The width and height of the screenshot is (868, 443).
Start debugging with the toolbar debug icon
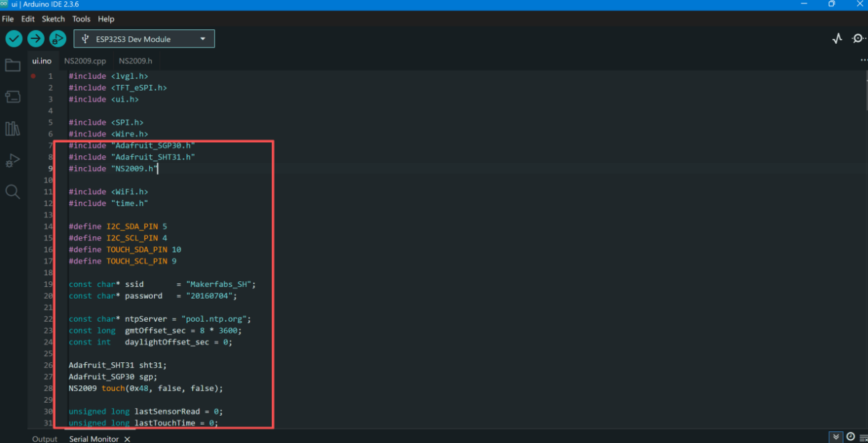(x=57, y=39)
